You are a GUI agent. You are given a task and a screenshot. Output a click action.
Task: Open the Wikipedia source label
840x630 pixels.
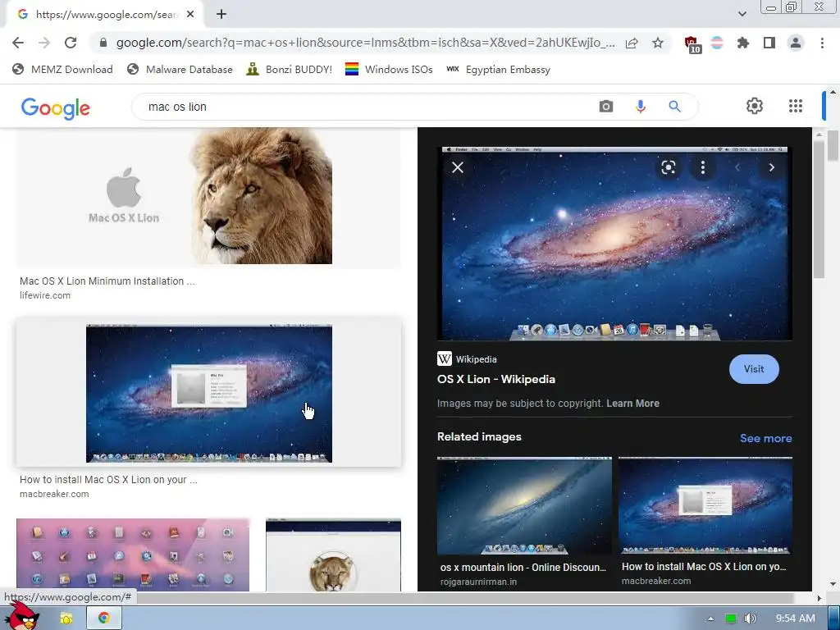coord(467,359)
